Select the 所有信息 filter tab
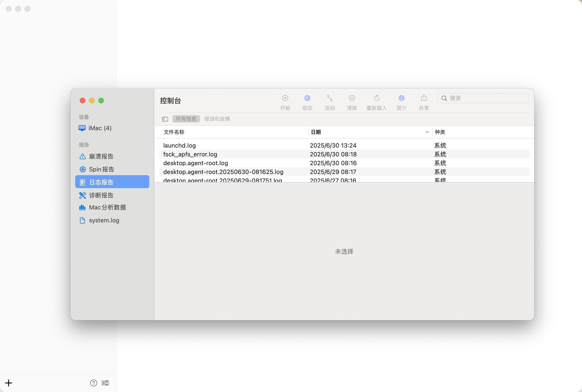The image size is (582, 392). (186, 119)
